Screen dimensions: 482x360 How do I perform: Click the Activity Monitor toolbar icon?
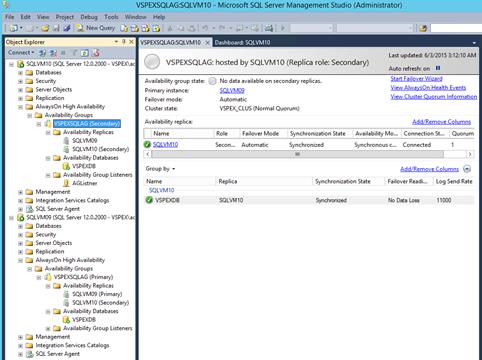269,28
